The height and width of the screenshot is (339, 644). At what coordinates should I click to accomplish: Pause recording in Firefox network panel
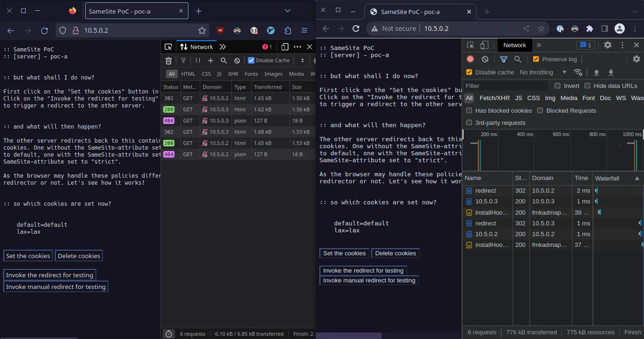[197, 60]
